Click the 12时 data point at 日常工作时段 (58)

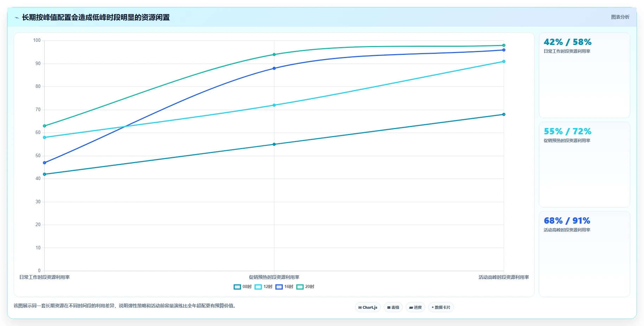(44, 138)
